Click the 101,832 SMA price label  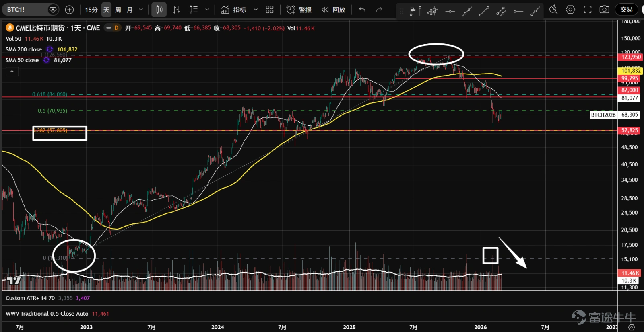pos(631,71)
